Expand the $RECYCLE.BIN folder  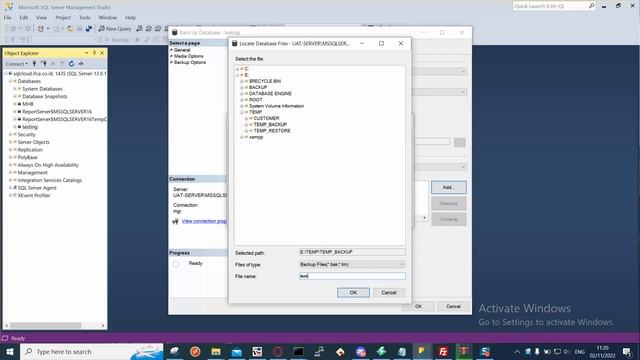(x=242, y=81)
